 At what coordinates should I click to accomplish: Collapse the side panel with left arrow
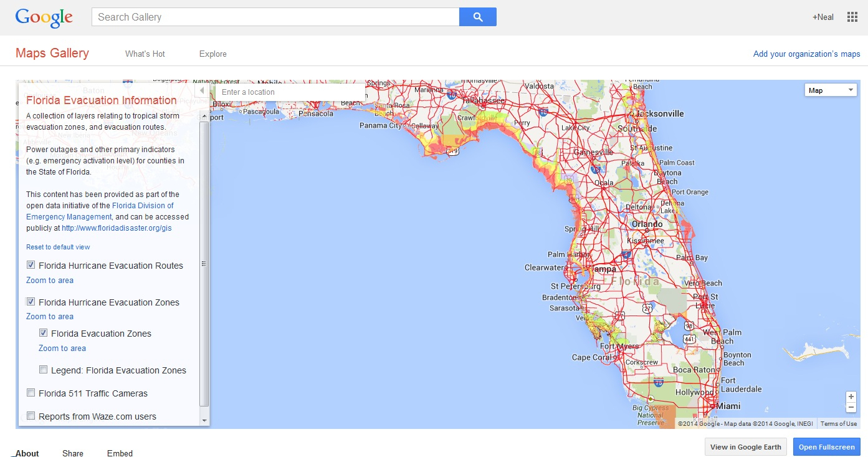coord(202,91)
